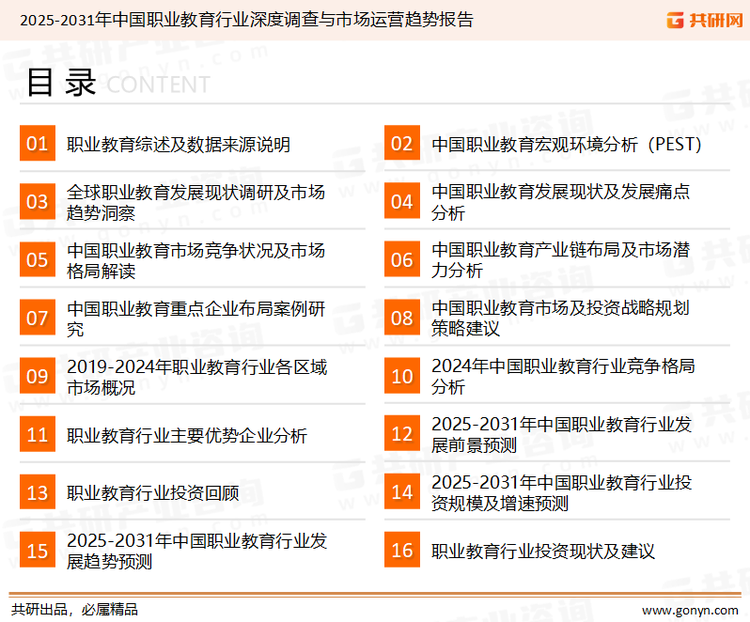The image size is (750, 622).
Task: Select 全球职业教育发展现状调研及市场趋势洞察 entry
Action: [x=195, y=202]
